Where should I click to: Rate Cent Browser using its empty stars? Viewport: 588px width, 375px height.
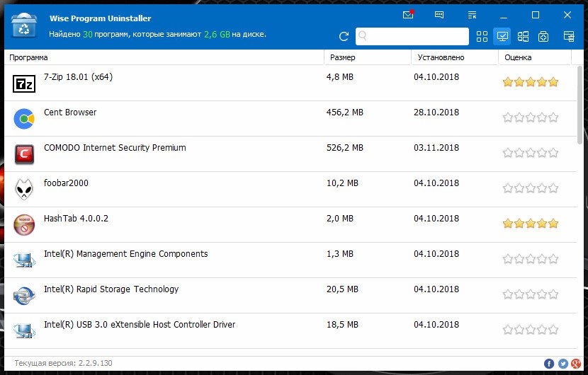tap(530, 117)
